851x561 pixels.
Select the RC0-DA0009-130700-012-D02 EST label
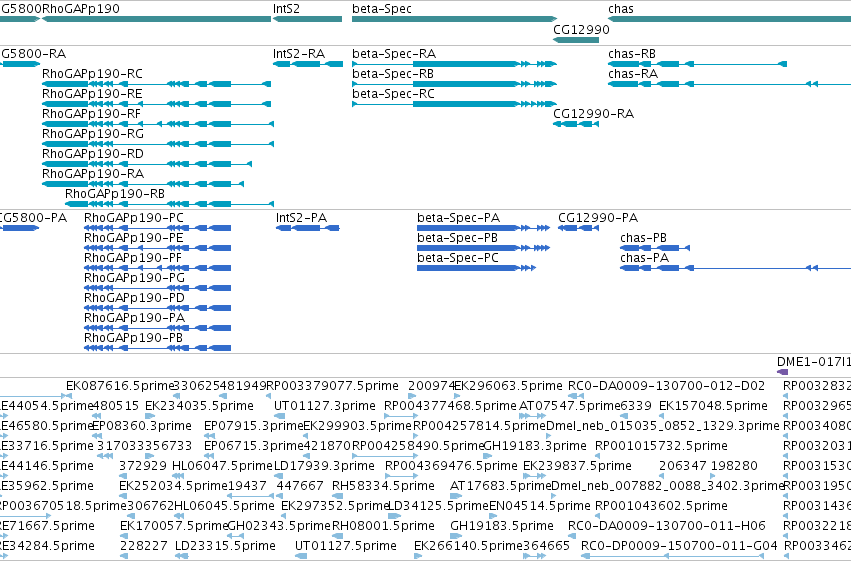tap(666, 386)
